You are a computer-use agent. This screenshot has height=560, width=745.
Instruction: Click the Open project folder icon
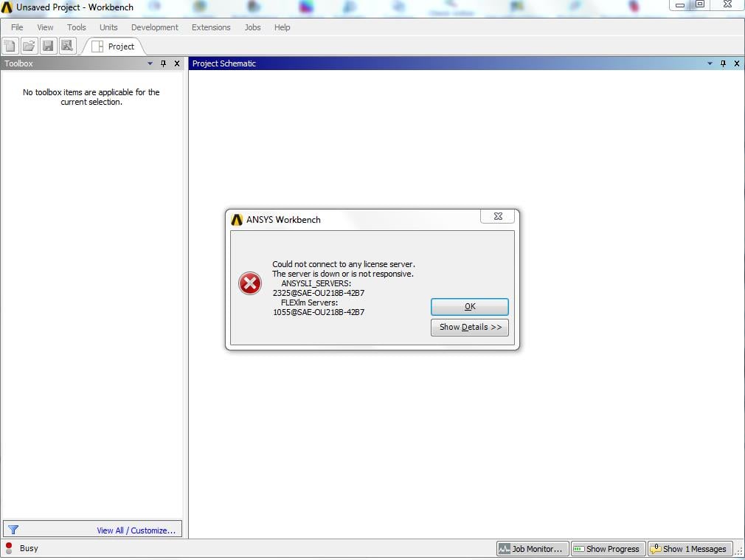[x=29, y=46]
